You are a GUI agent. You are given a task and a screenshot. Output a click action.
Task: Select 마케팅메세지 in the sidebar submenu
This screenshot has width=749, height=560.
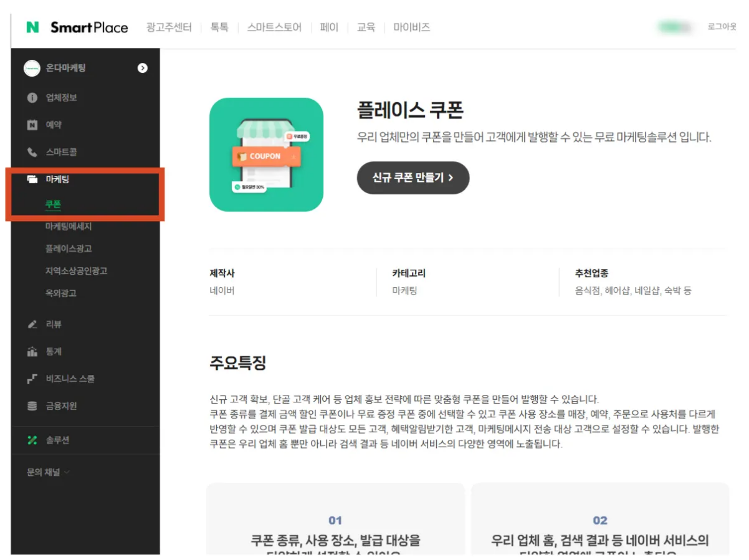pyautogui.click(x=69, y=226)
